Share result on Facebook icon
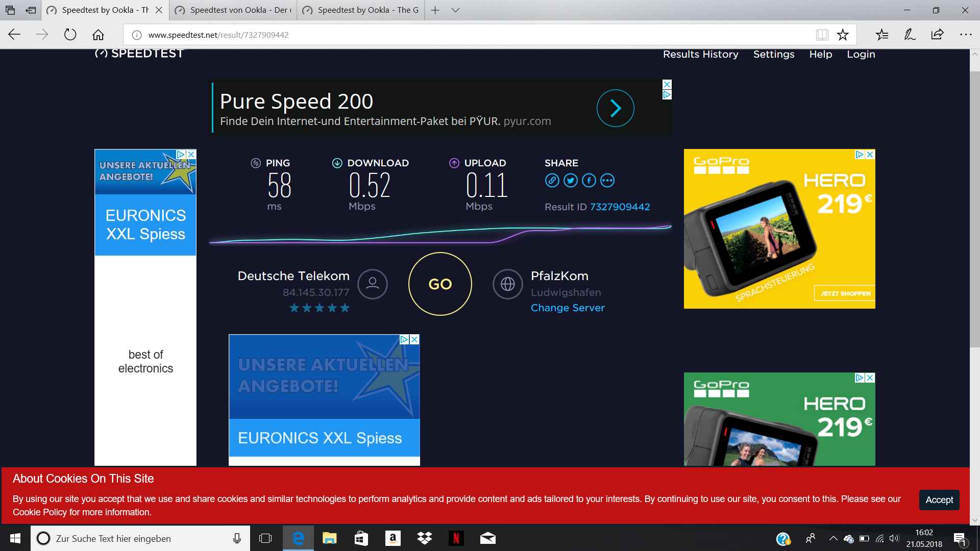 click(589, 181)
